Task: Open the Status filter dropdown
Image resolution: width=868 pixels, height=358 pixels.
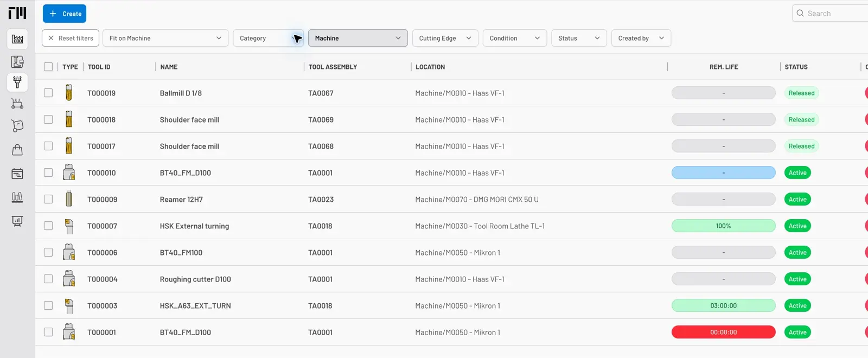Action: (579, 38)
